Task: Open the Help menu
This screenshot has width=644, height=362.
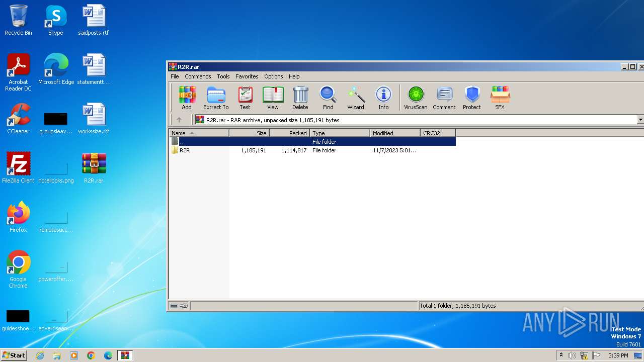Action: click(x=294, y=76)
